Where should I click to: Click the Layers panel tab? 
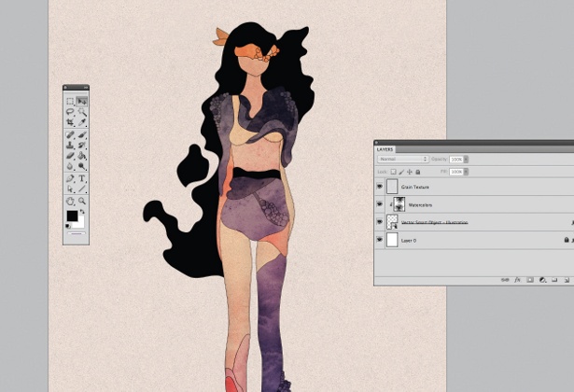(385, 149)
